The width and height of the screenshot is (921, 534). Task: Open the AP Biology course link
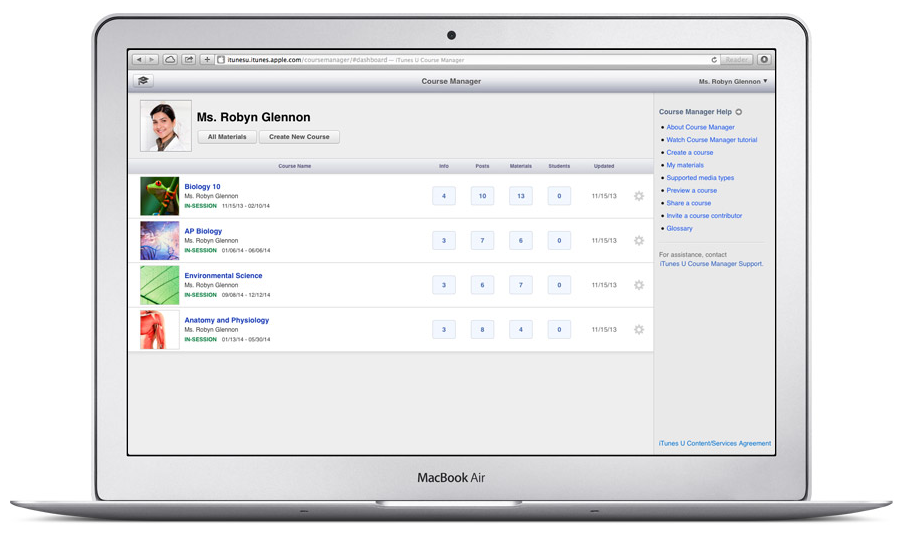pyautogui.click(x=203, y=231)
